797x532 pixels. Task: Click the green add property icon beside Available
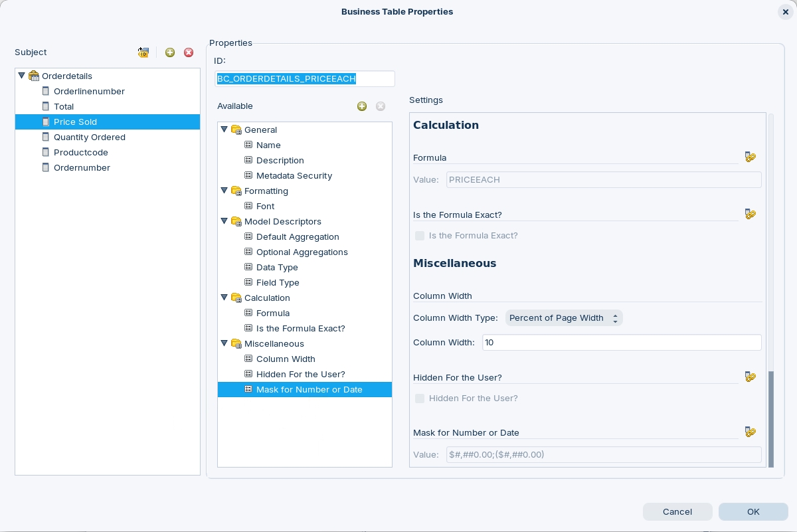pyautogui.click(x=362, y=106)
